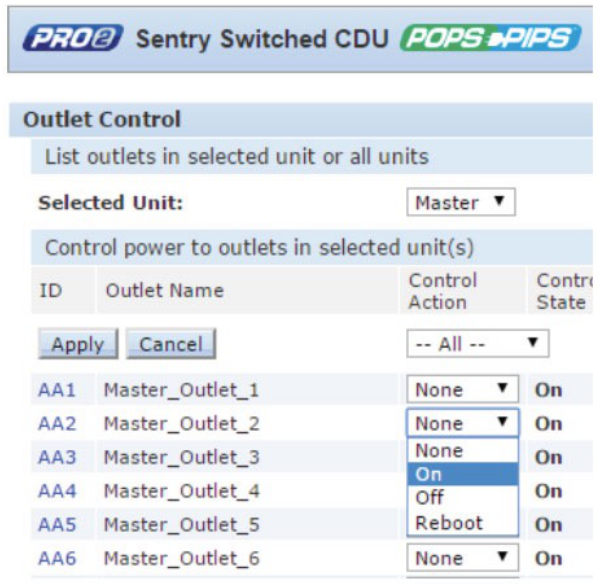This screenshot has height=584, width=597.
Task: Click the Selected Unit: label
Action: point(110,203)
